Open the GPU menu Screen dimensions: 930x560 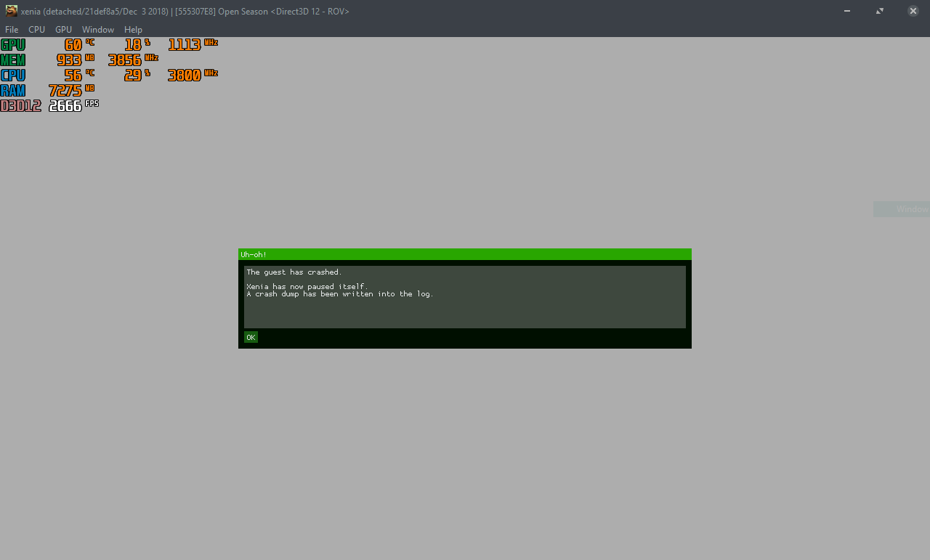(x=63, y=30)
